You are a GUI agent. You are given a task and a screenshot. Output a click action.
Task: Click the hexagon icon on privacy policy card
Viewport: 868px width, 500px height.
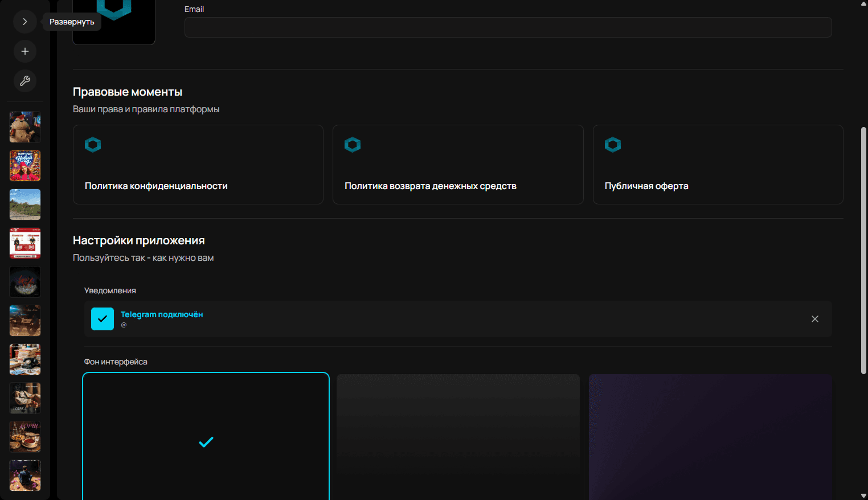coord(93,145)
